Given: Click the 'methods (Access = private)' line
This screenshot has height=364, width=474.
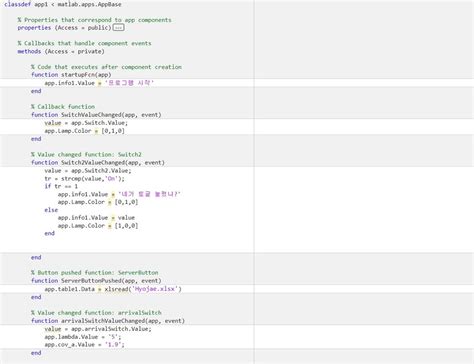Looking at the screenshot, I should (x=61, y=51).
